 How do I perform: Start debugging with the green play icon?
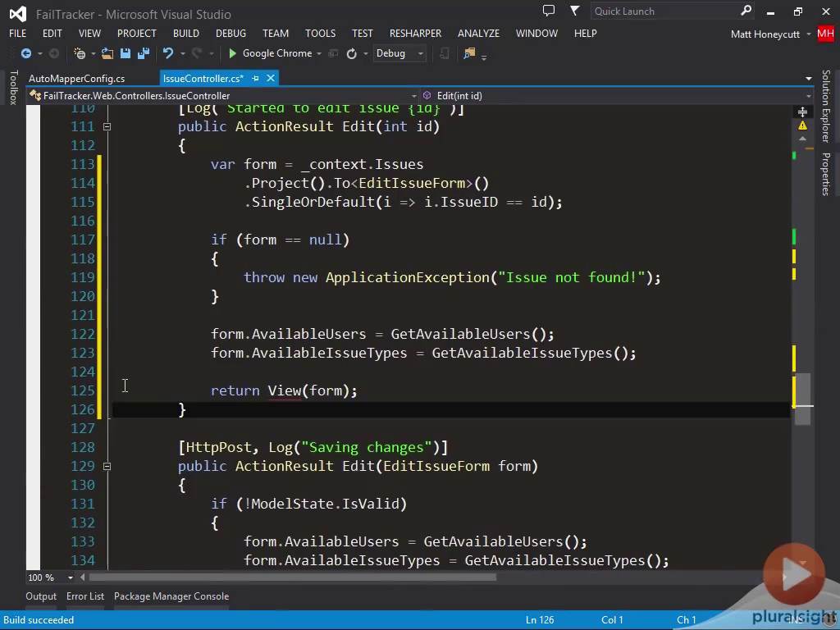pos(232,53)
